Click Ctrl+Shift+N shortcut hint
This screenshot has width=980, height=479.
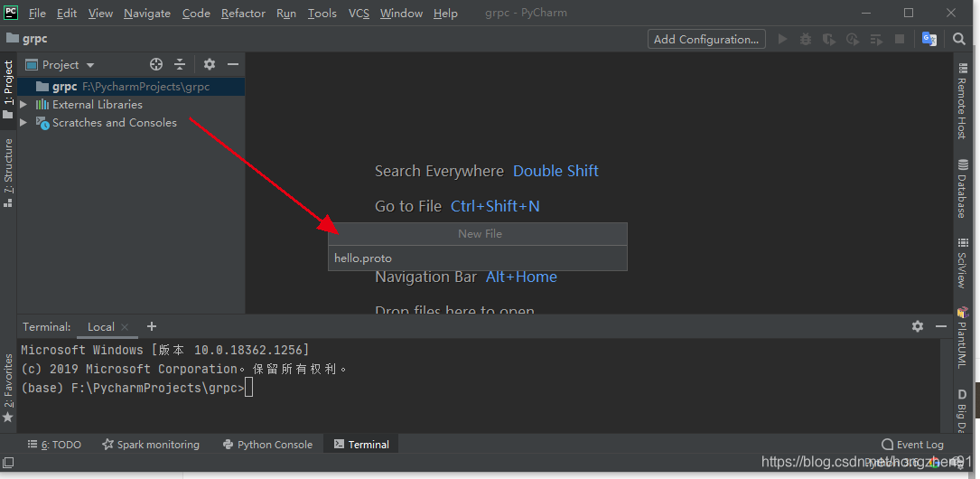click(495, 206)
